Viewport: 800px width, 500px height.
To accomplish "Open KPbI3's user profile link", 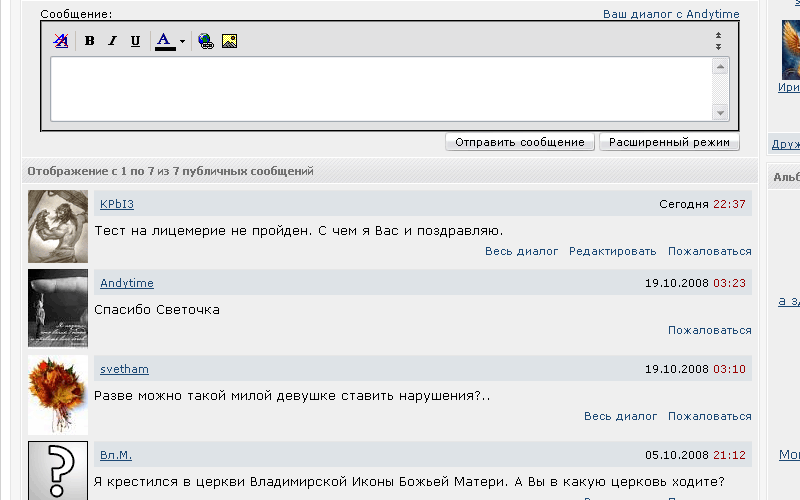I will tap(116, 204).
